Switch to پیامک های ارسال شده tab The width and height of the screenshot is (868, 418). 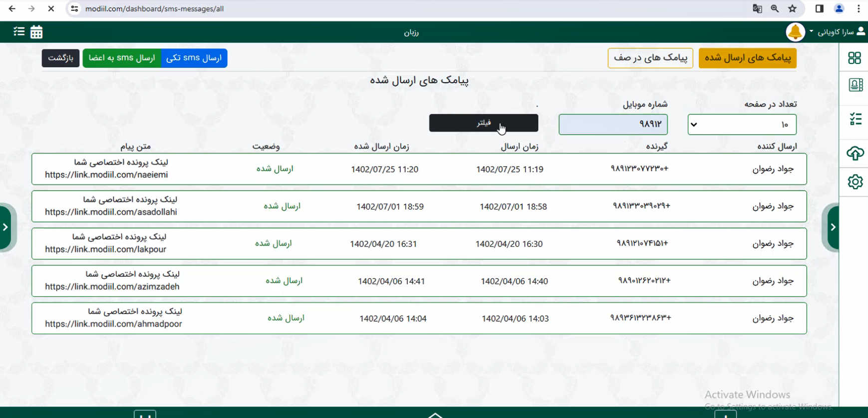747,58
